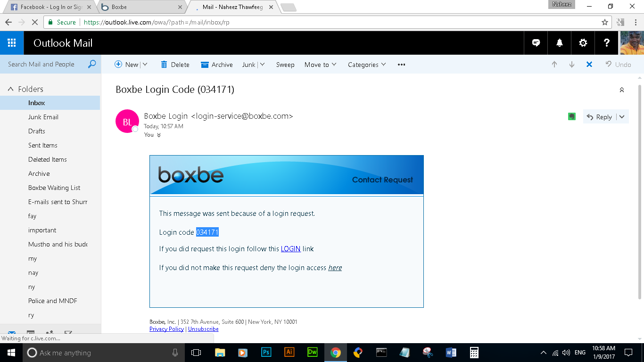The height and width of the screenshot is (362, 644).
Task: Open the Junk dropdown arrow
Action: pyautogui.click(x=262, y=65)
